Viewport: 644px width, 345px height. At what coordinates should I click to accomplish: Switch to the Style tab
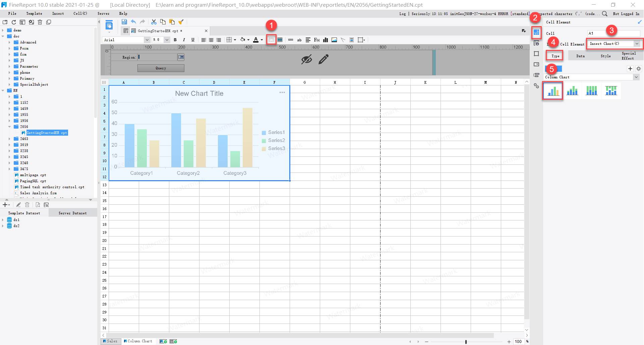click(606, 56)
